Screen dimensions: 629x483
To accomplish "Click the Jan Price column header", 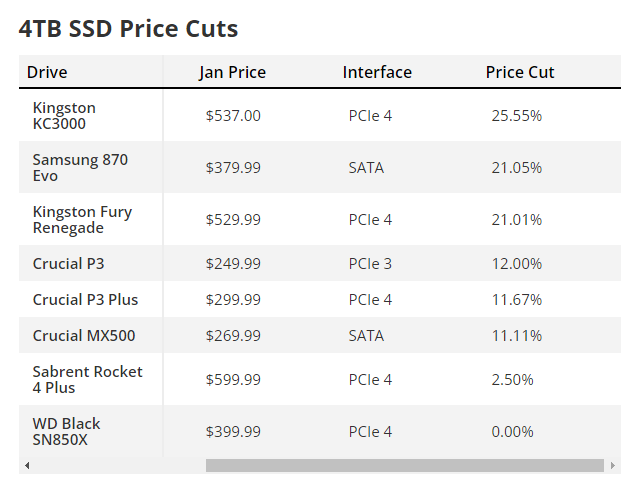I will coord(232,72).
